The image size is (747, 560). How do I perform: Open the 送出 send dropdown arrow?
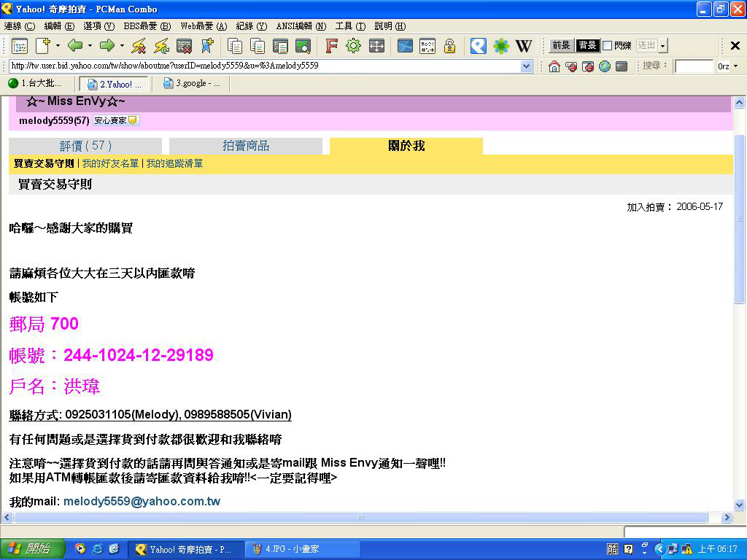pos(663,46)
